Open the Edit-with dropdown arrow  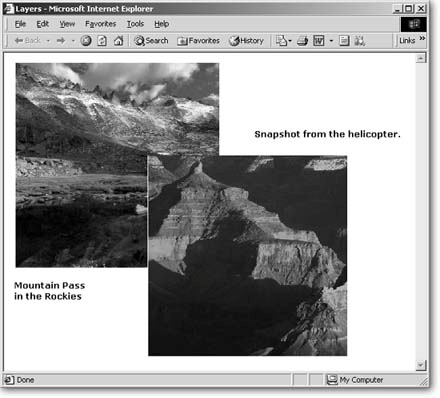(x=331, y=41)
